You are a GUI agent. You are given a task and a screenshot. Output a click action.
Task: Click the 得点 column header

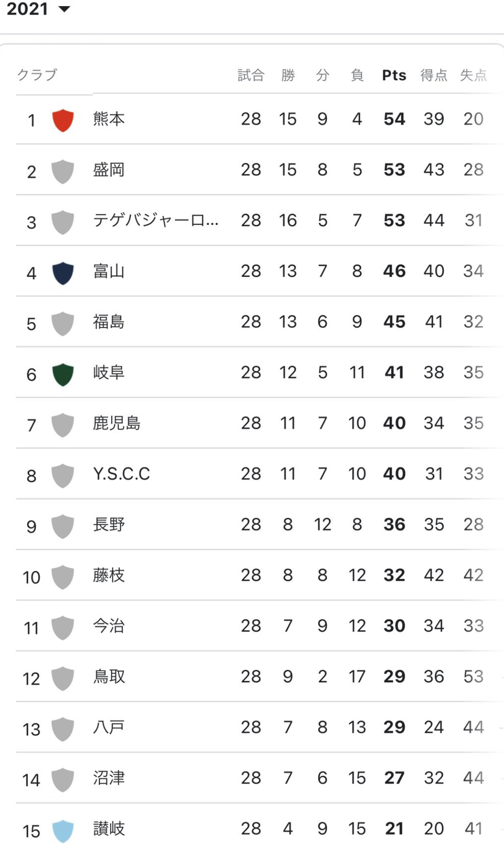pos(433,75)
